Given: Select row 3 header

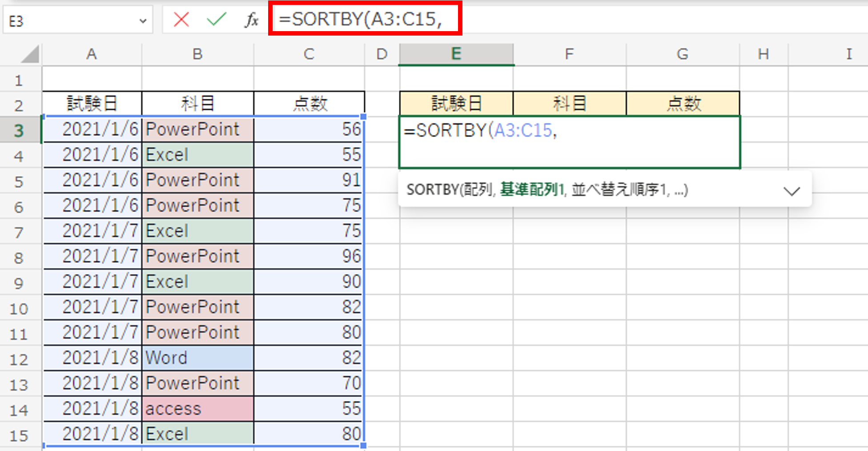Looking at the screenshot, I should click(19, 130).
